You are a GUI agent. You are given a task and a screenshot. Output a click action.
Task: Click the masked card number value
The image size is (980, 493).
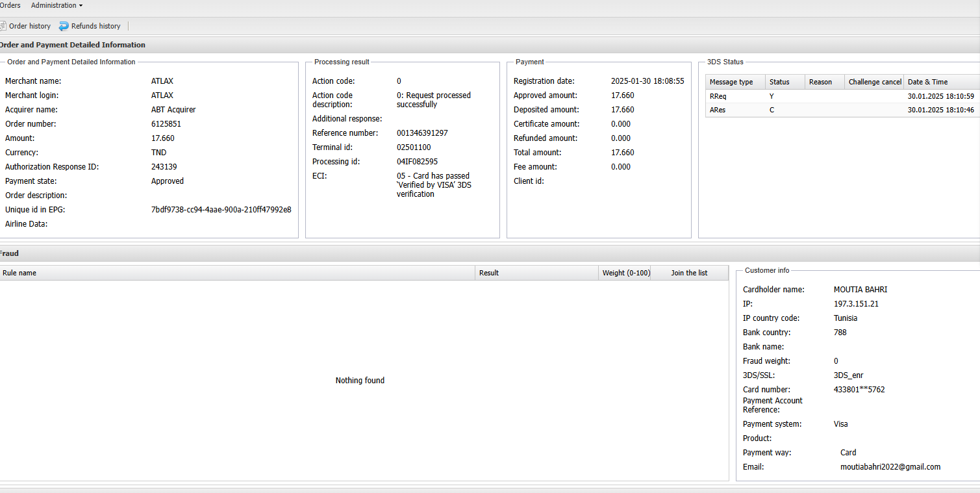(859, 390)
